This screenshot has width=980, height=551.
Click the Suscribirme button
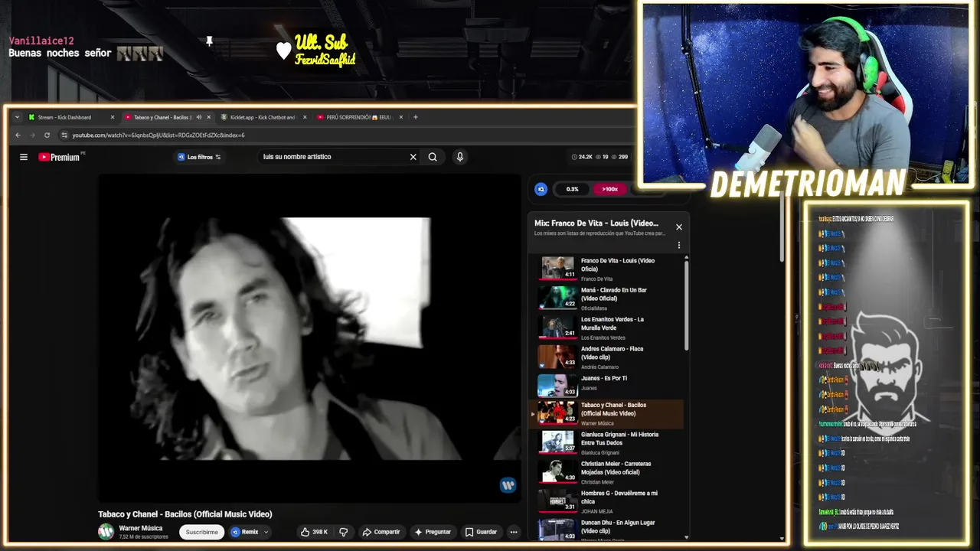pos(202,532)
